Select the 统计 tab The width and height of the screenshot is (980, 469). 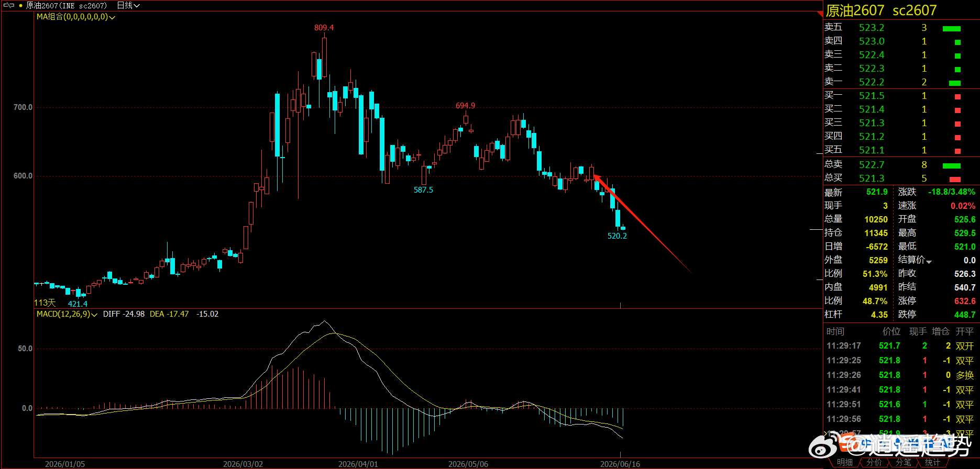point(932,462)
